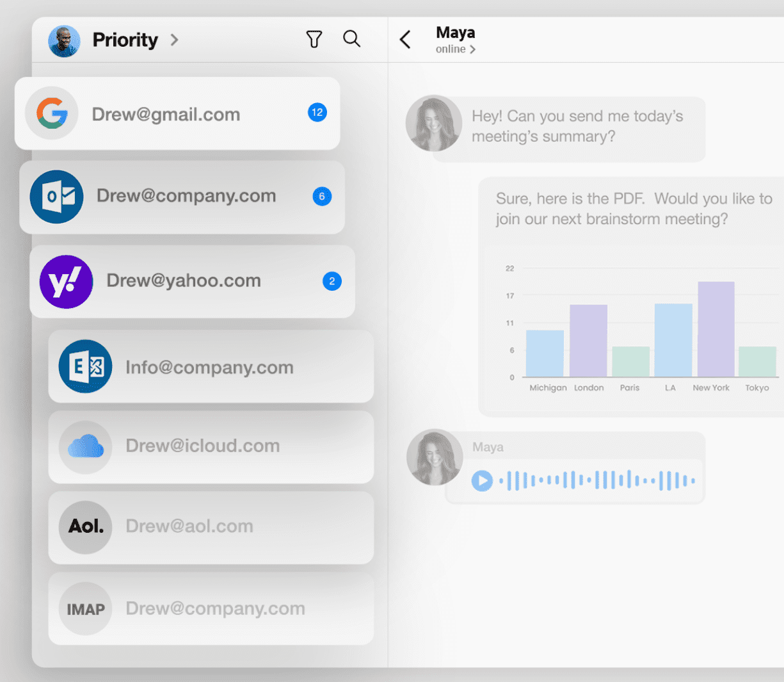Play Maya's voice message

[482, 480]
